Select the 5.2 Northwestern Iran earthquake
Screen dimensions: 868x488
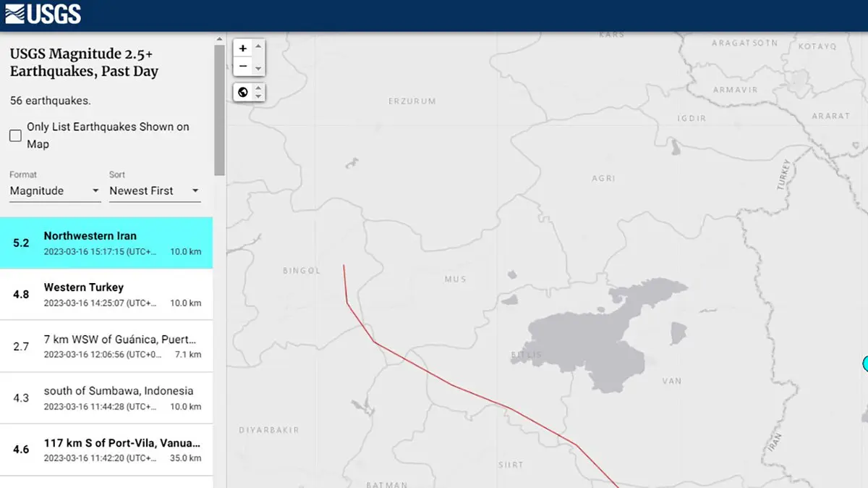[106, 243]
